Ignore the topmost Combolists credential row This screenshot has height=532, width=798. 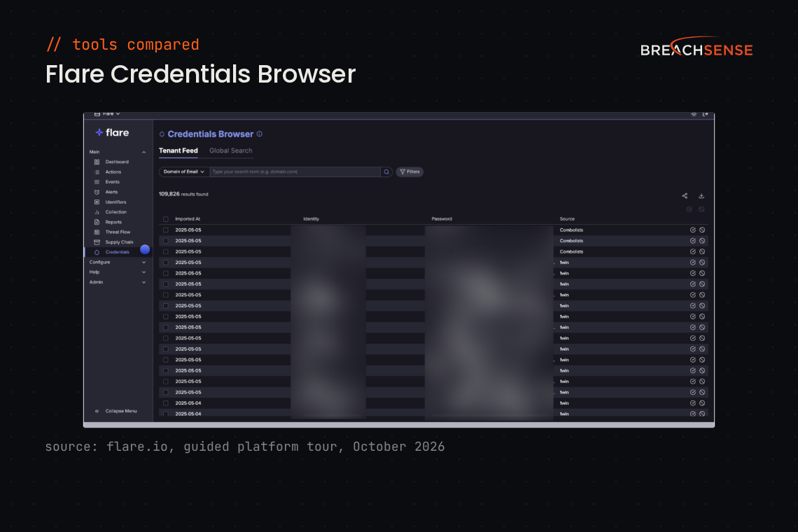click(x=702, y=230)
